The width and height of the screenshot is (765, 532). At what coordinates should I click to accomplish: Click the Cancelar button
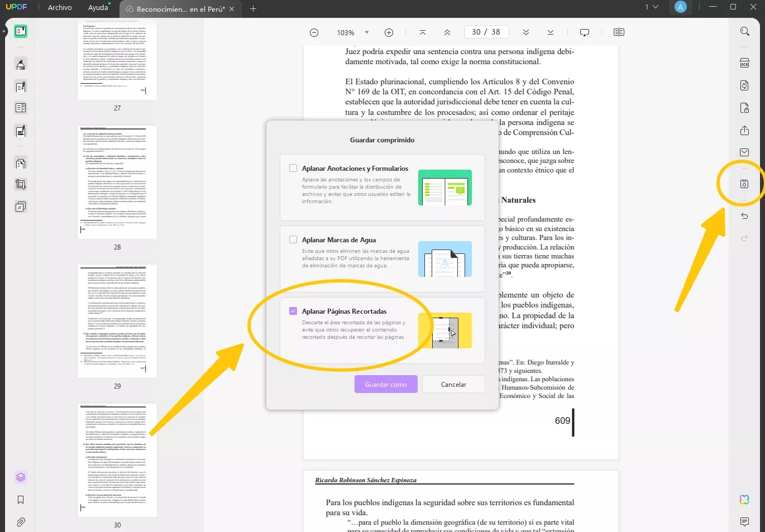(453, 384)
